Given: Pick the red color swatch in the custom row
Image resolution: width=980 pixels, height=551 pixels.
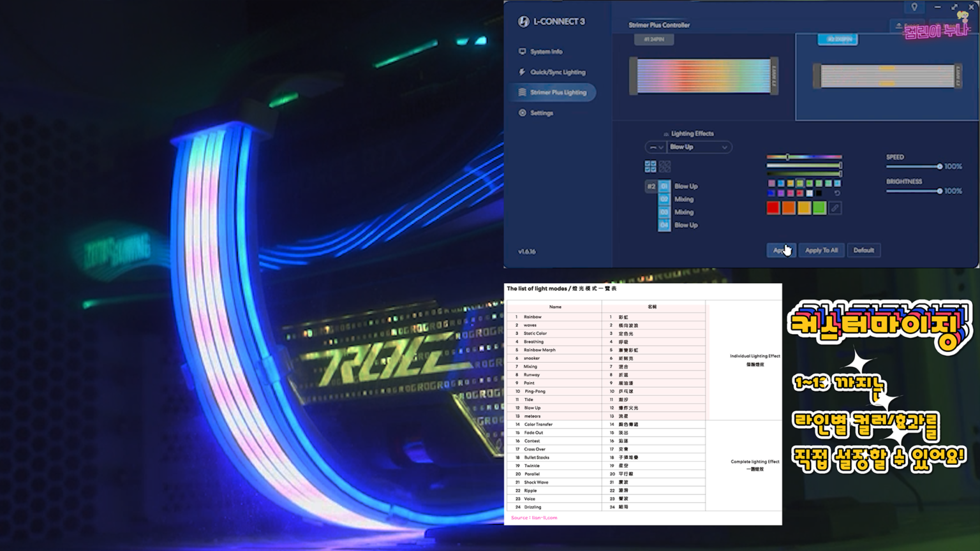Looking at the screenshot, I should 773,208.
